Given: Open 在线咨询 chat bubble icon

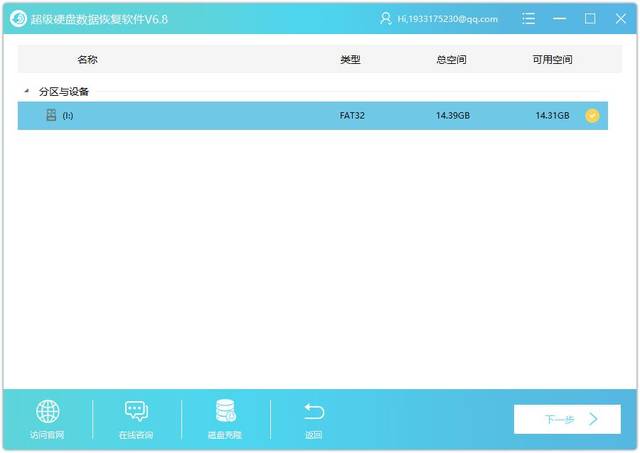Looking at the screenshot, I should pos(136,411).
